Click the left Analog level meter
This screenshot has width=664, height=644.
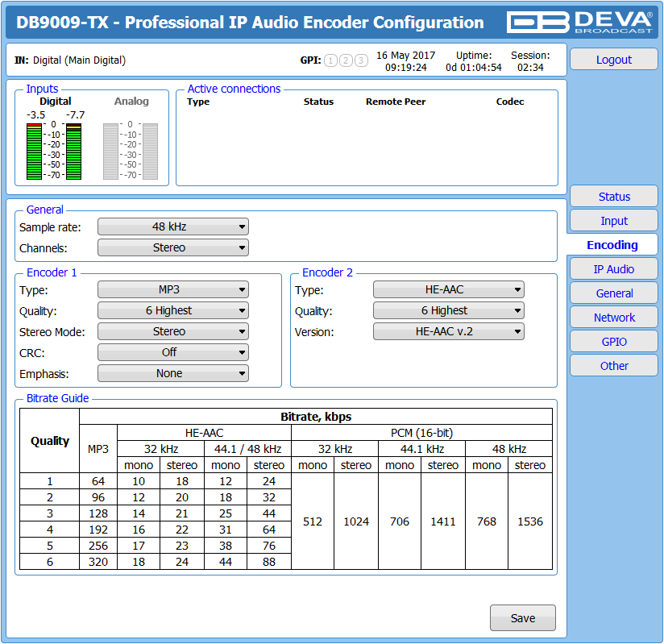pos(110,152)
